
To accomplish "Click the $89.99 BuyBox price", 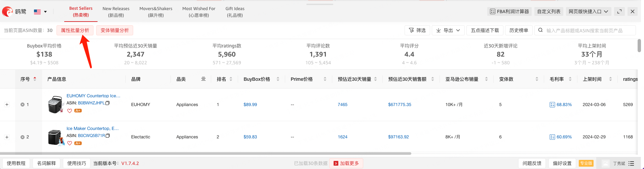I will click(x=250, y=105).
